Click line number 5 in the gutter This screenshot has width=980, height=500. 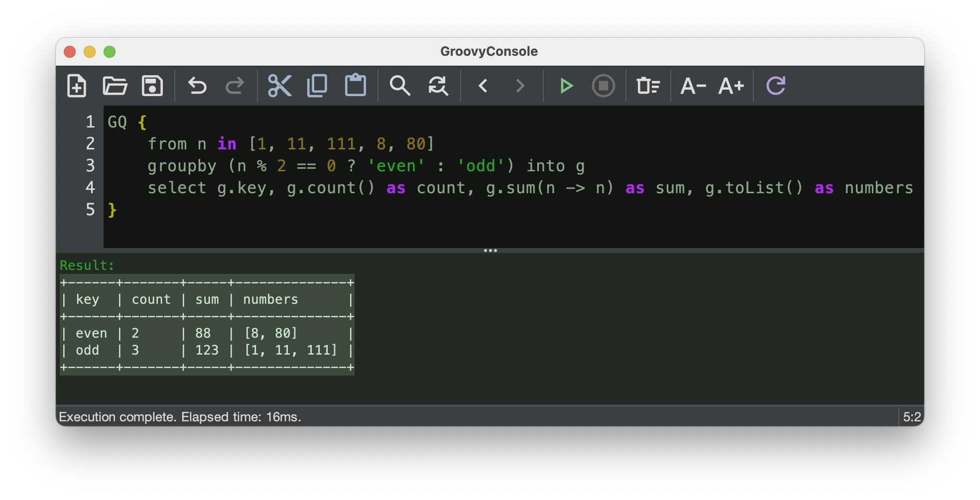(x=90, y=210)
